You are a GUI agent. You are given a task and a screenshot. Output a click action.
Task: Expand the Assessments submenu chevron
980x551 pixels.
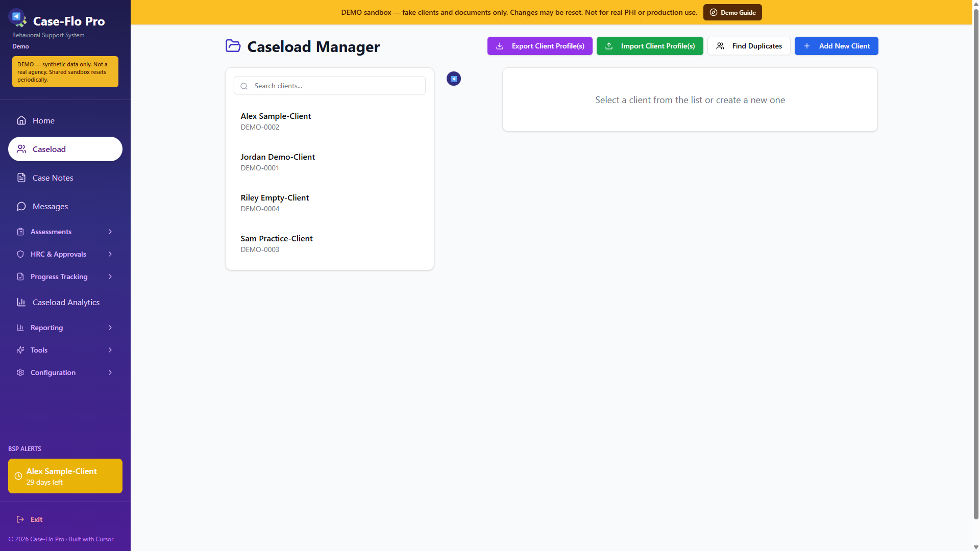pos(110,232)
